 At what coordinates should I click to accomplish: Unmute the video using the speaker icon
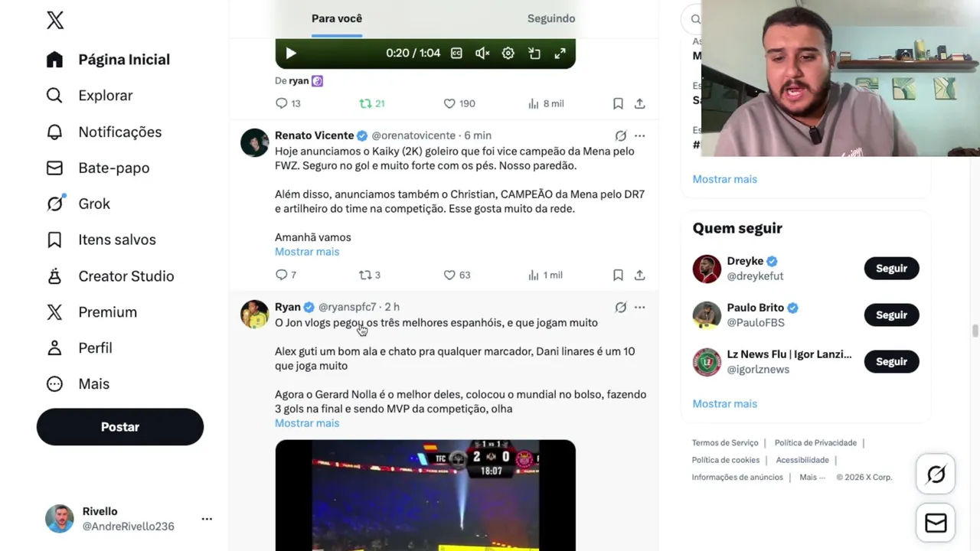click(x=482, y=53)
